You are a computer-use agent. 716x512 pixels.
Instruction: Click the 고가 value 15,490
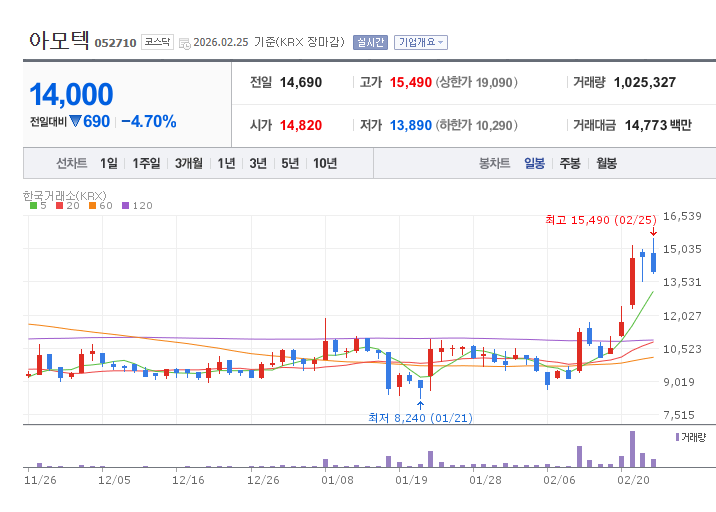(411, 82)
